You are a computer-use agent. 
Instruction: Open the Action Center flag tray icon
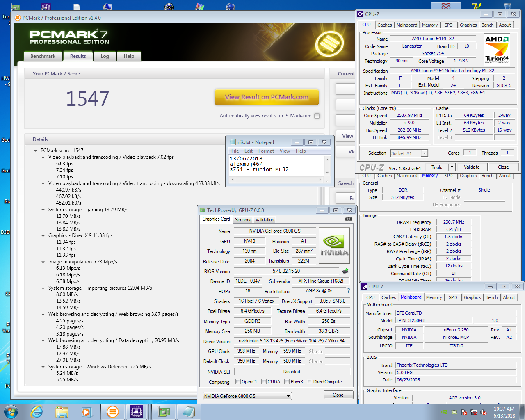(464, 412)
